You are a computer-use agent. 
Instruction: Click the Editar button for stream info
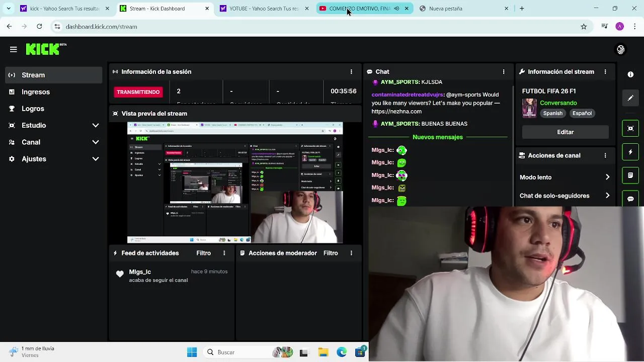(x=566, y=132)
